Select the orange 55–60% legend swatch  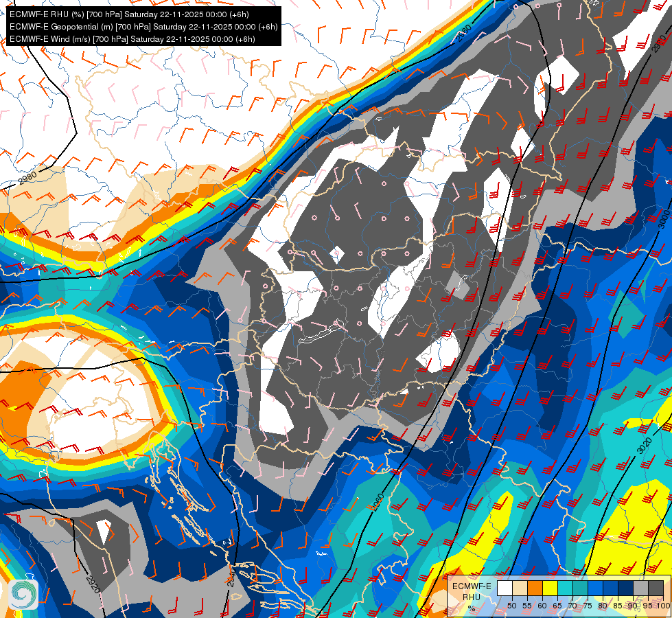click(x=535, y=588)
